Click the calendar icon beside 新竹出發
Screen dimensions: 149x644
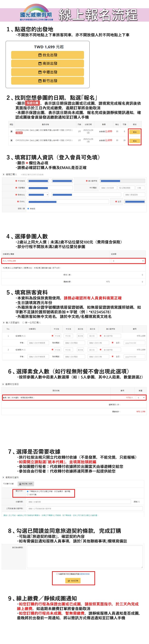40,81
